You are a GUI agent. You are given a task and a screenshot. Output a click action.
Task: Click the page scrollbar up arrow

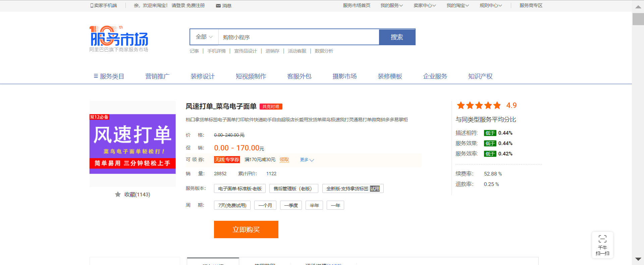(638, 7)
